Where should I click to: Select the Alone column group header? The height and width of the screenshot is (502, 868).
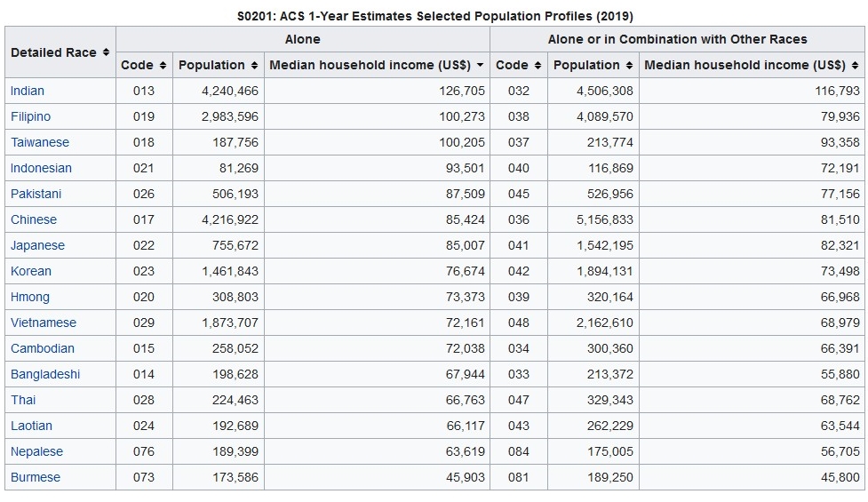click(x=303, y=39)
